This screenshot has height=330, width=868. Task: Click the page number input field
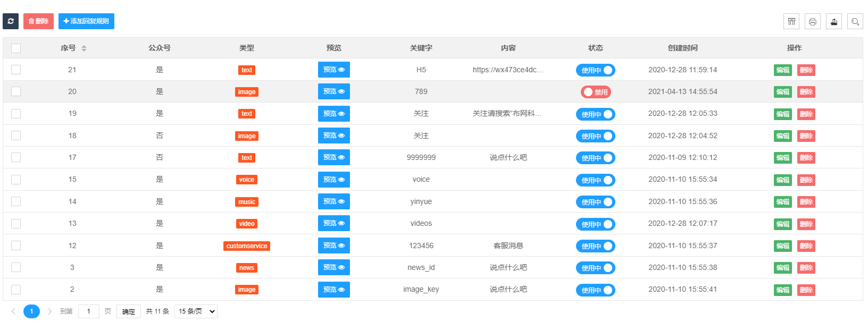(x=89, y=311)
